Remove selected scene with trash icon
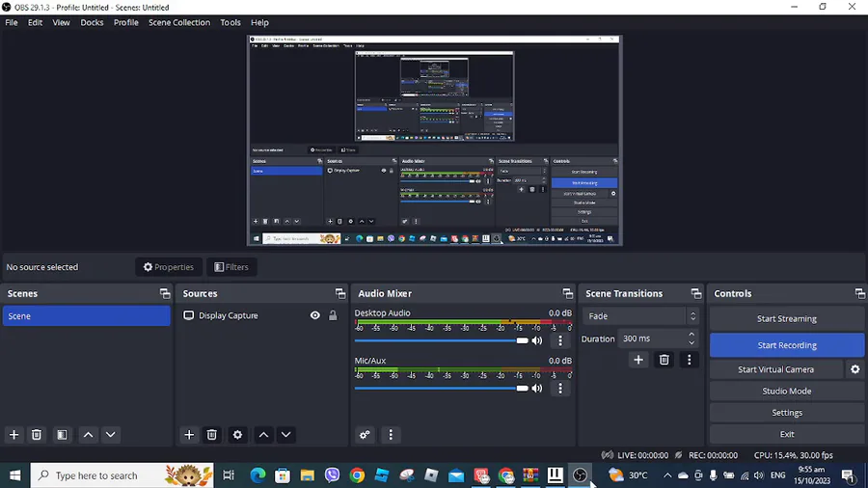868x488 pixels. point(37,435)
